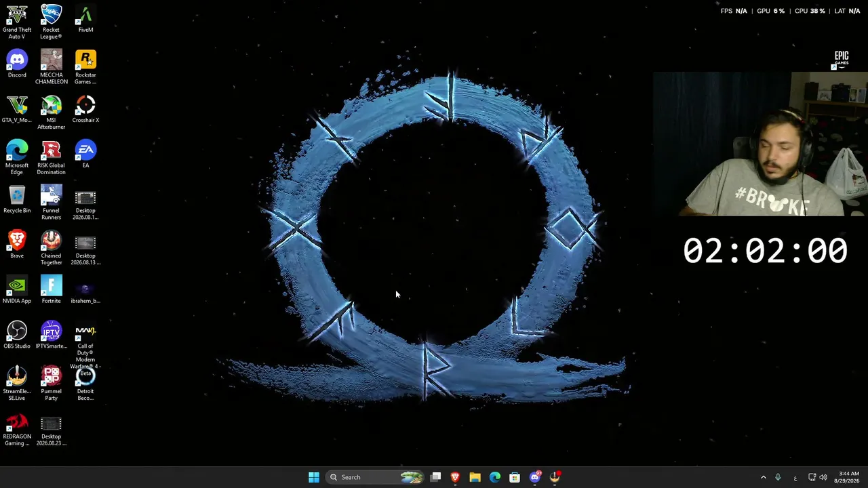This screenshot has height=488, width=868.
Task: Open the Grand Theft Auto V desktop shortcut
Action: click(x=17, y=22)
